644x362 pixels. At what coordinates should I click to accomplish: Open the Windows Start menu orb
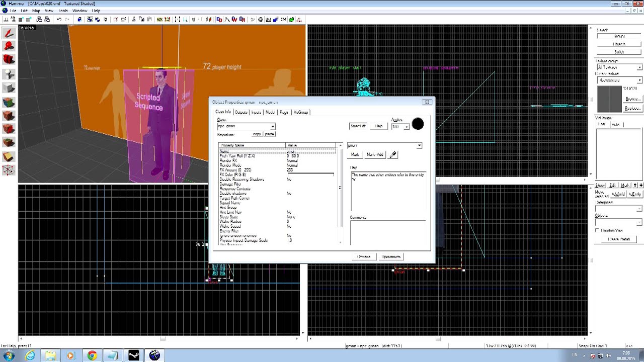coord(9,355)
